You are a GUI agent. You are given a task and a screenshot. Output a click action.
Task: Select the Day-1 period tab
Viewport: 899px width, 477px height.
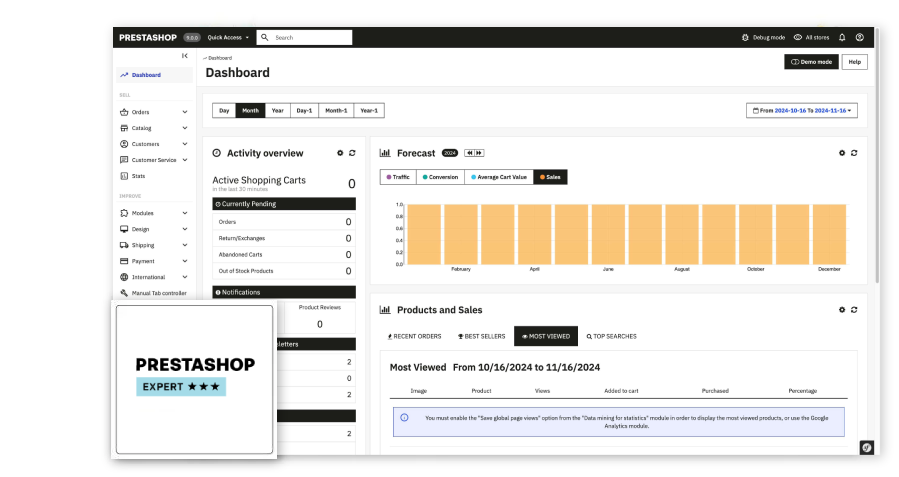tap(304, 111)
